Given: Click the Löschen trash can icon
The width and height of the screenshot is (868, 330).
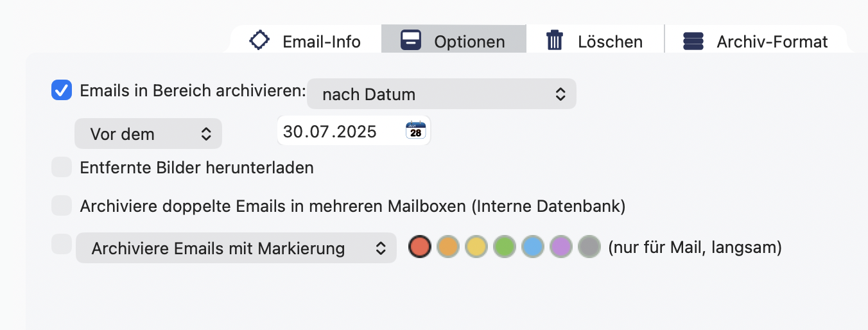Looking at the screenshot, I should click(555, 40).
